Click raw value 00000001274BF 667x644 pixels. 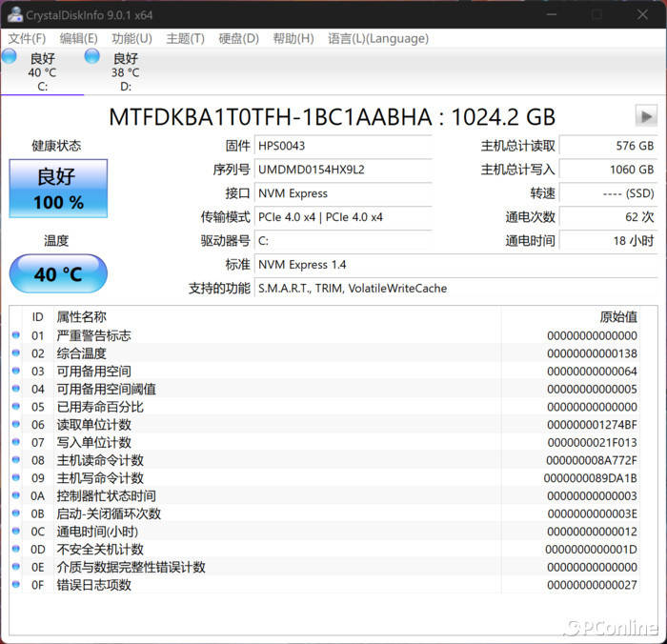click(x=592, y=425)
